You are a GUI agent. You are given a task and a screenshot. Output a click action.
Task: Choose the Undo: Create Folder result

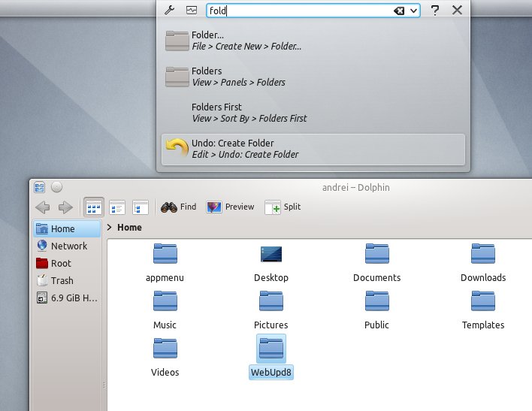click(x=313, y=149)
